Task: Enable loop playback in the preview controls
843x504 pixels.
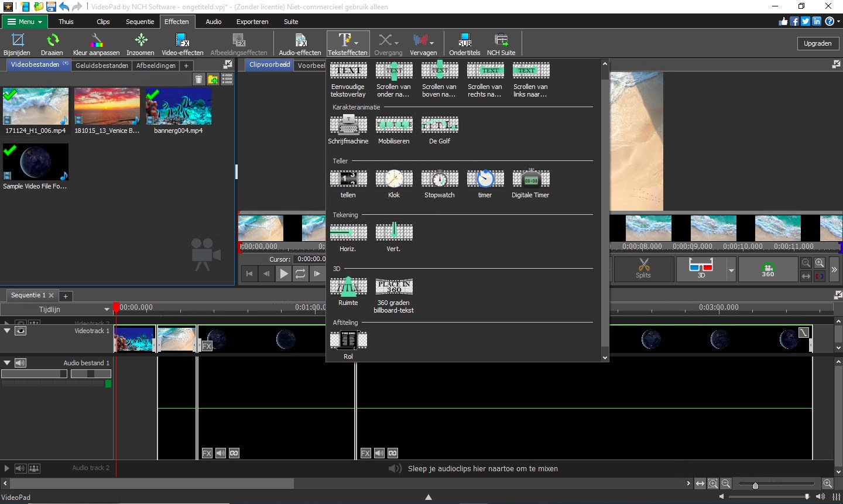Action: click(x=300, y=273)
